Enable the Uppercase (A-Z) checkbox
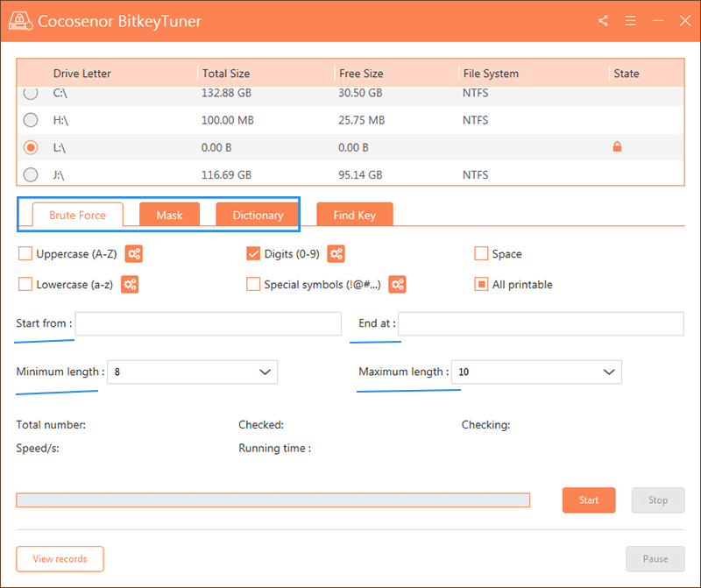The width and height of the screenshot is (701, 588). [25, 253]
